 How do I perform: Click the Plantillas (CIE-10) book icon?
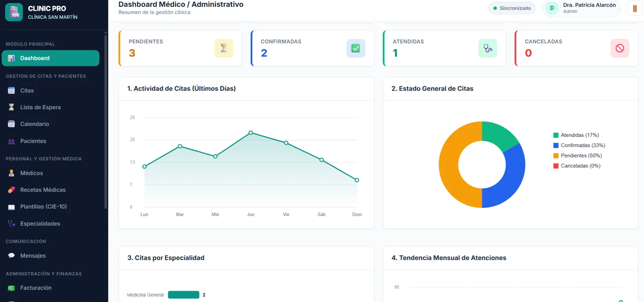point(11,207)
